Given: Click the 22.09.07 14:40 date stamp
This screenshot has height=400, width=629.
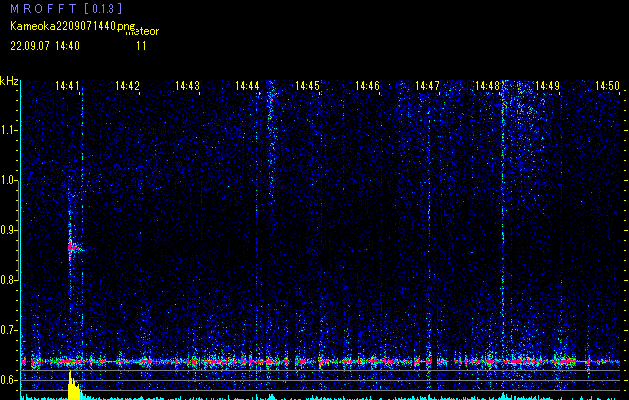Looking at the screenshot, I should (45, 46).
